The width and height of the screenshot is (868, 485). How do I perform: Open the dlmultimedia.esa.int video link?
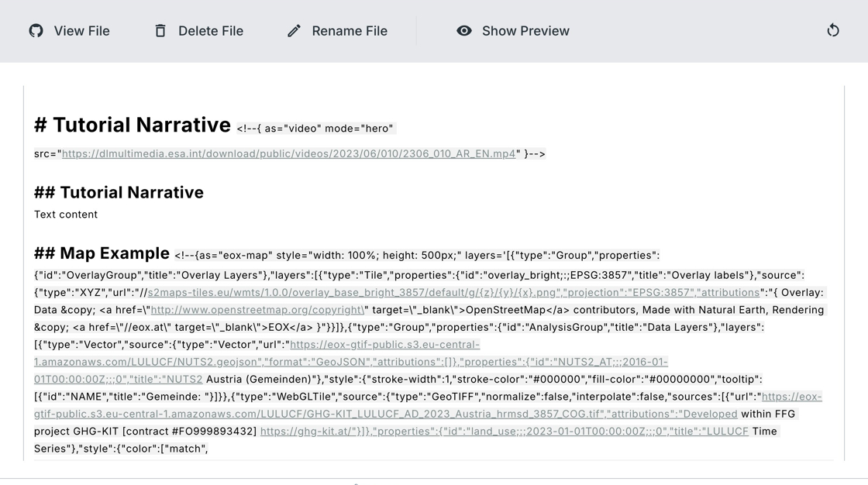pos(288,153)
